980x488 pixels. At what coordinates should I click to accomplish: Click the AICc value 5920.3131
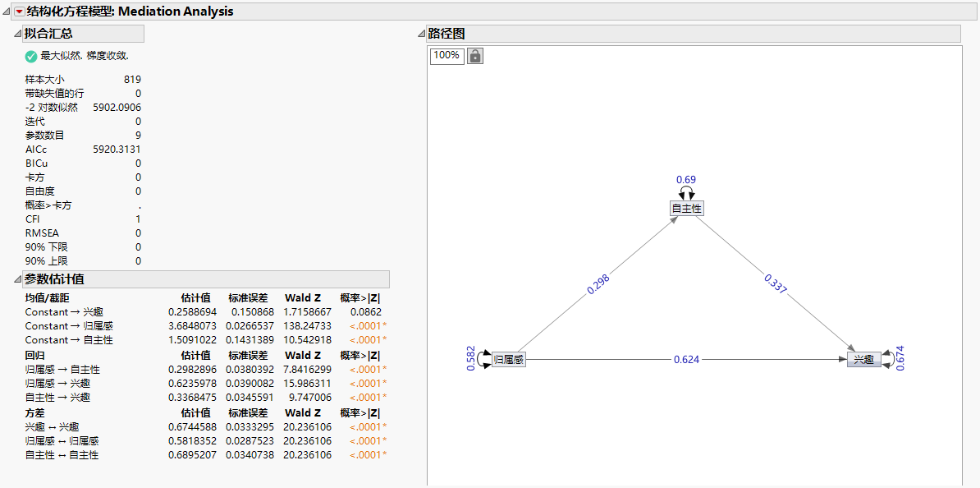[117, 150]
